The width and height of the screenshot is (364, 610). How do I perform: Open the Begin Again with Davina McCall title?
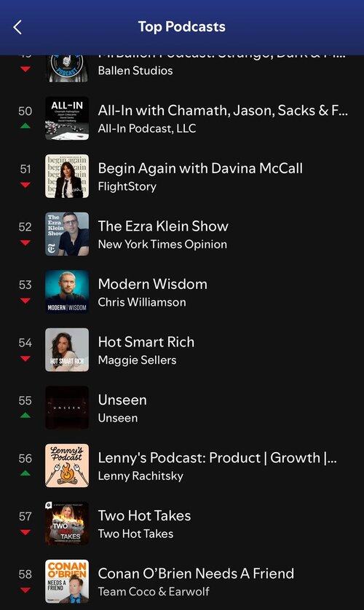[x=200, y=168]
